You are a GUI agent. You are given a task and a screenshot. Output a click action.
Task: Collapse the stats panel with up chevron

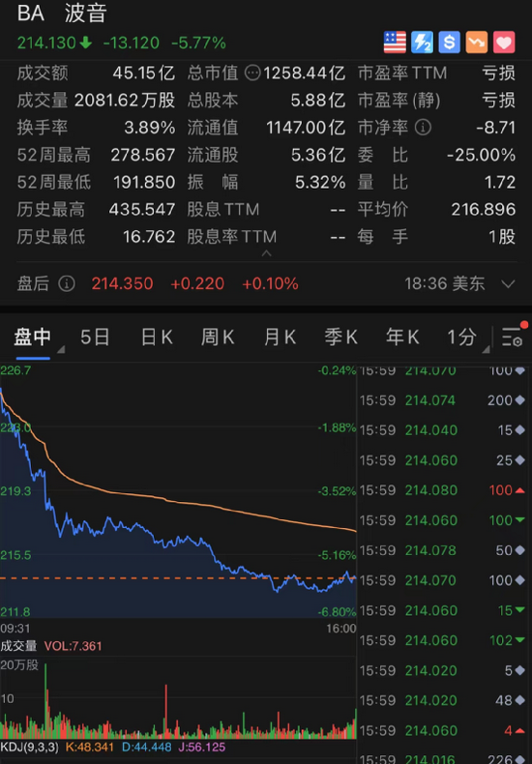click(266, 253)
